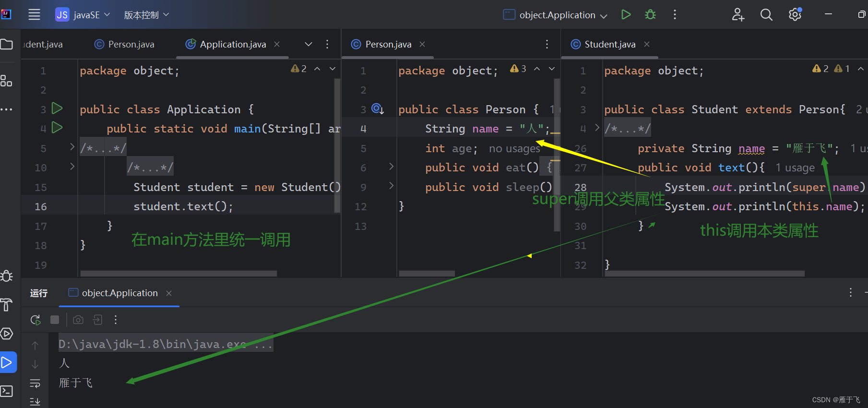
Task: Open more run toolbar actions ellipsis
Action: coord(116,320)
